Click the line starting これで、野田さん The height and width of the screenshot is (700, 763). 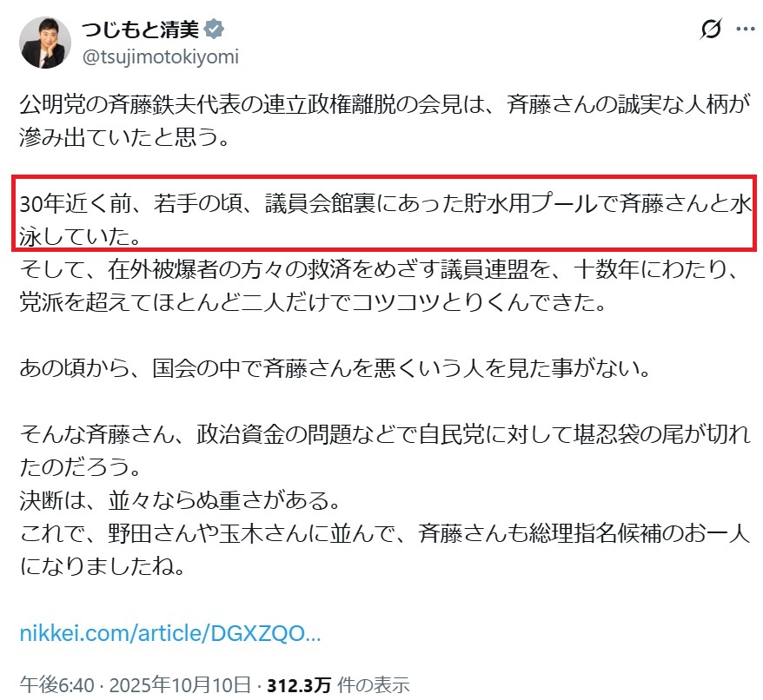[x=385, y=533]
